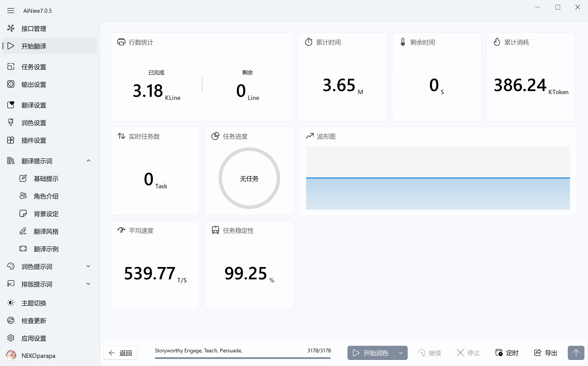The image size is (588, 366).
Task: Click the 主题切换 theme switch icon
Action: coord(11,303)
